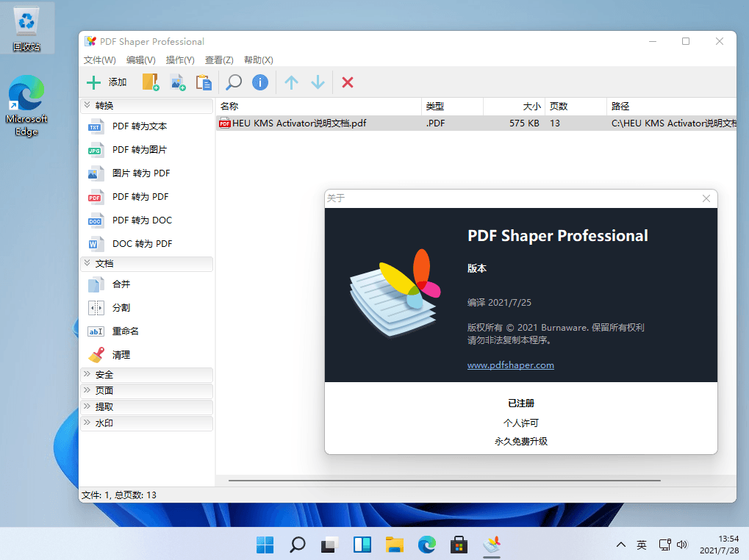The width and height of the screenshot is (749, 560).
Task: Show hidden tray icons chevron
Action: pos(621,545)
